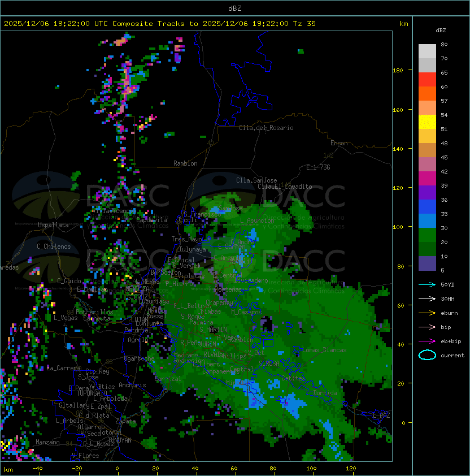Pick the dark orange 57-60 dBZ swatch
The width and height of the screenshot is (470, 476).
point(427,93)
